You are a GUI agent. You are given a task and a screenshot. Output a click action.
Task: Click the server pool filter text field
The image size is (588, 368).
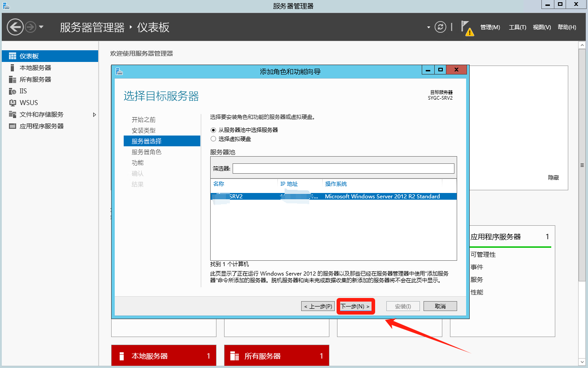343,168
